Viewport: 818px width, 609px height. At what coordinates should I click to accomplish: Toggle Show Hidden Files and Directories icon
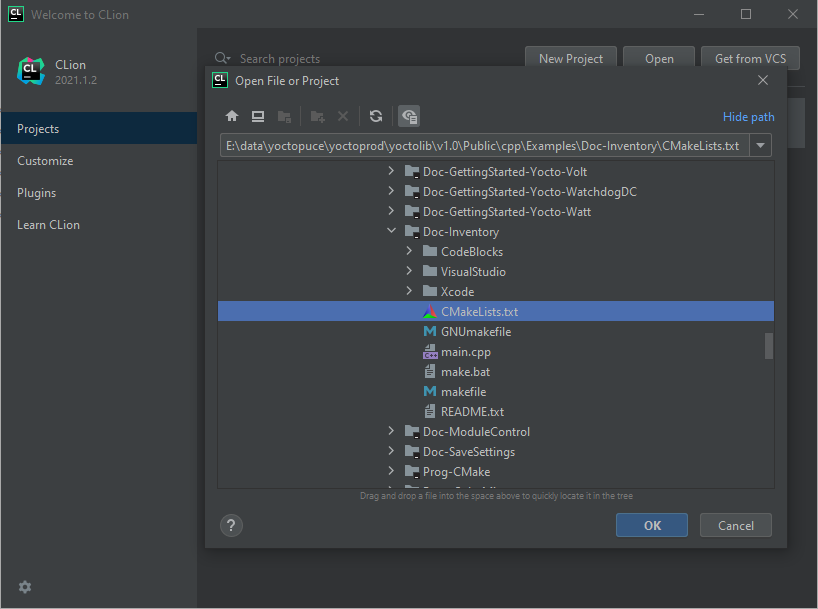(409, 116)
